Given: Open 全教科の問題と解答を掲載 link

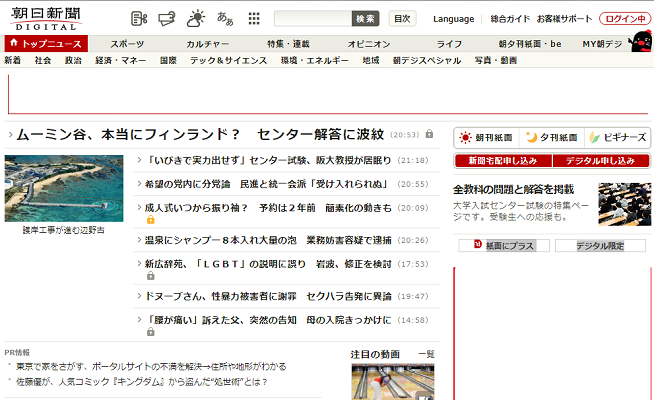Looking at the screenshot, I should pyautogui.click(x=513, y=189).
